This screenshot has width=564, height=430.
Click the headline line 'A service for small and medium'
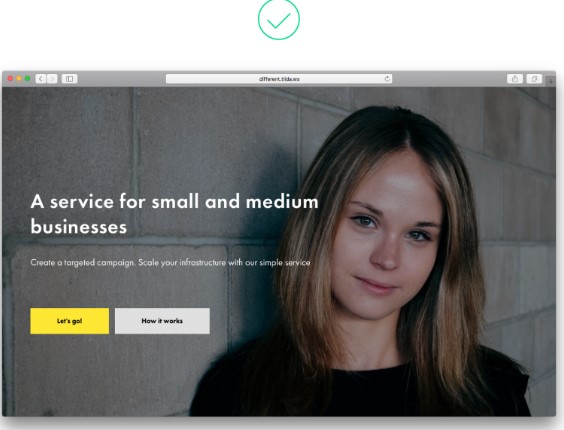point(174,202)
